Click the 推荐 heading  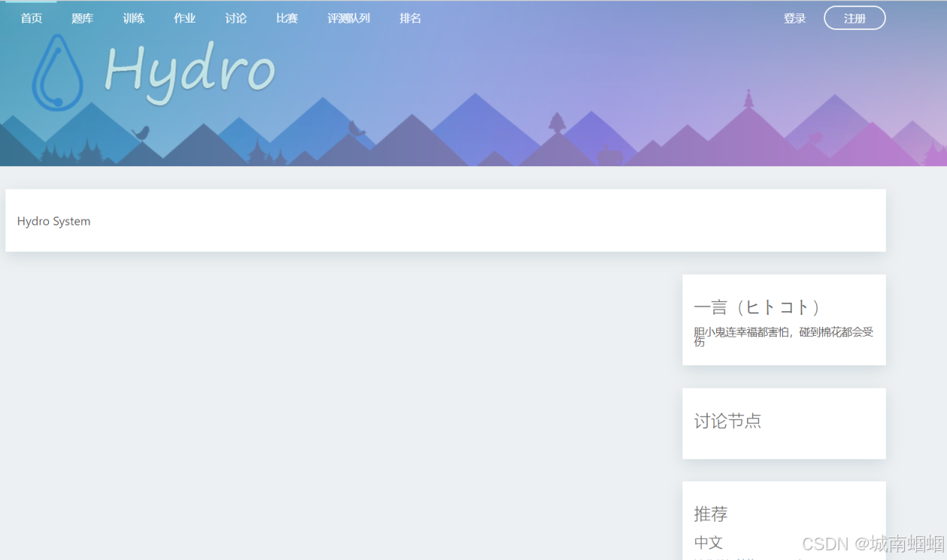click(x=711, y=514)
